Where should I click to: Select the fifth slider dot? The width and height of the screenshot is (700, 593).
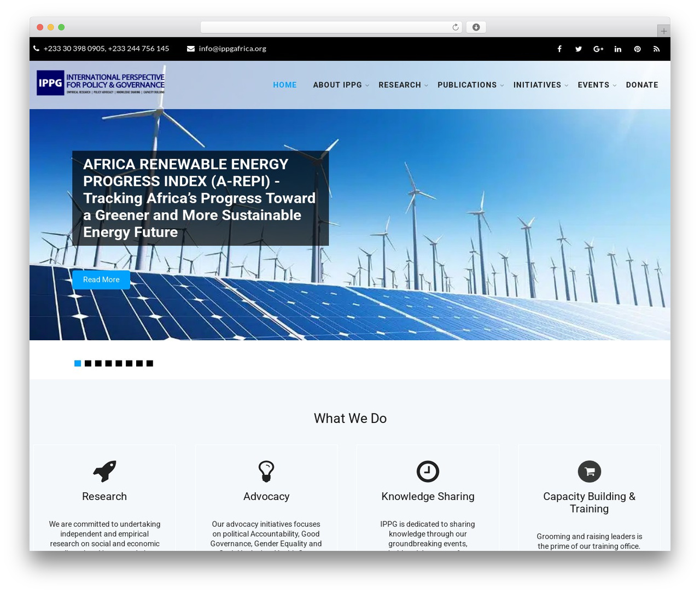(119, 363)
